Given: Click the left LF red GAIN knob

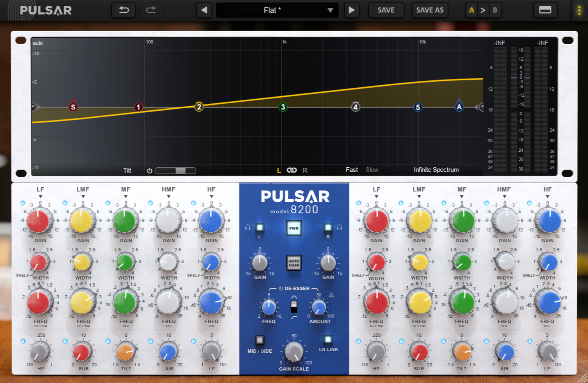Looking at the screenshot, I should point(39,221).
